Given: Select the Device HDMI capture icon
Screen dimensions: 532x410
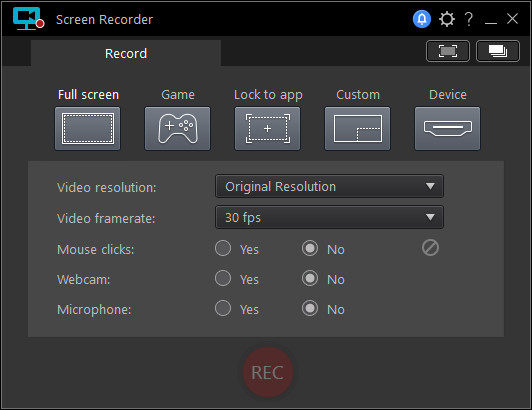Looking at the screenshot, I should (448, 129).
